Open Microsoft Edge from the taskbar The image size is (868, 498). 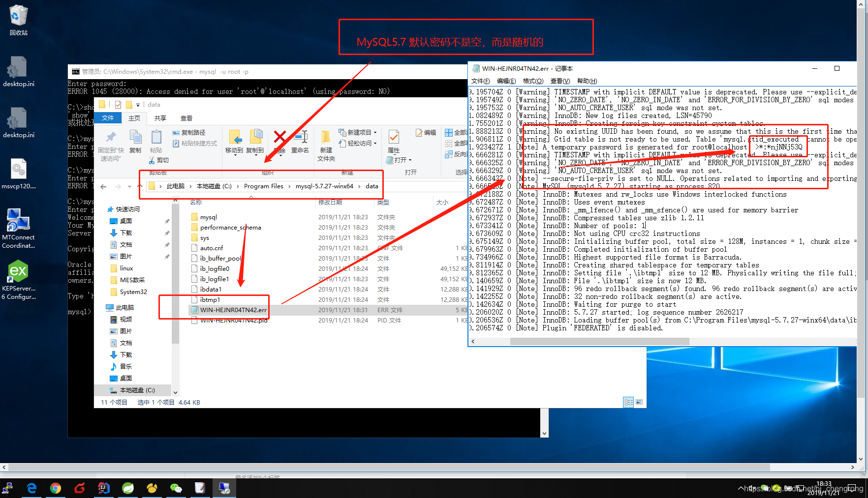31,488
